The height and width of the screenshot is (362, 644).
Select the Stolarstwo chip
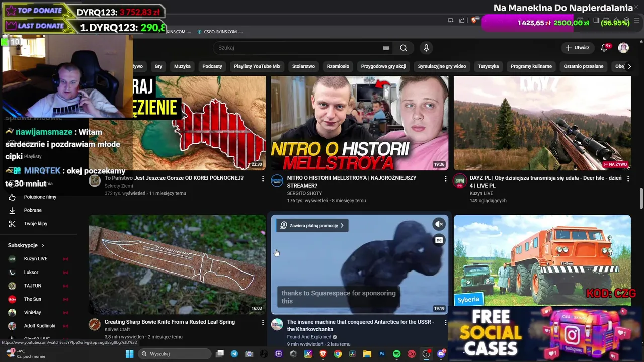(x=303, y=66)
